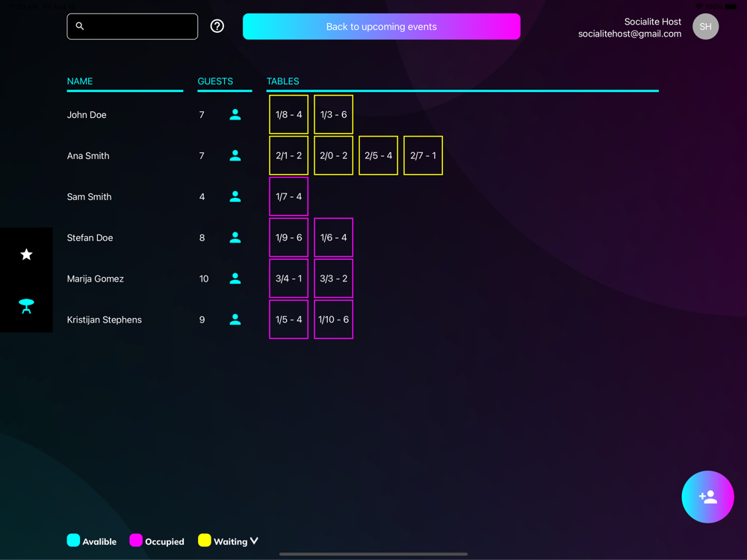Click the TABLES column header
Image resolution: width=747 pixels, height=560 pixels.
[282, 81]
